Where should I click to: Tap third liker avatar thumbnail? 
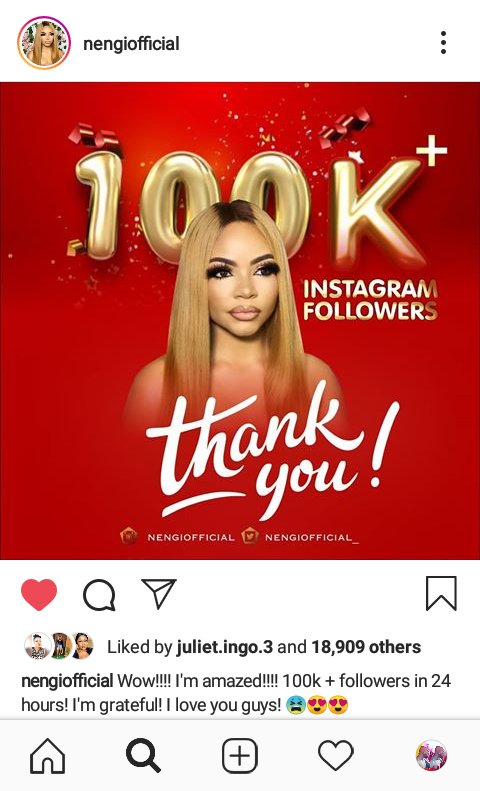[x=82, y=646]
